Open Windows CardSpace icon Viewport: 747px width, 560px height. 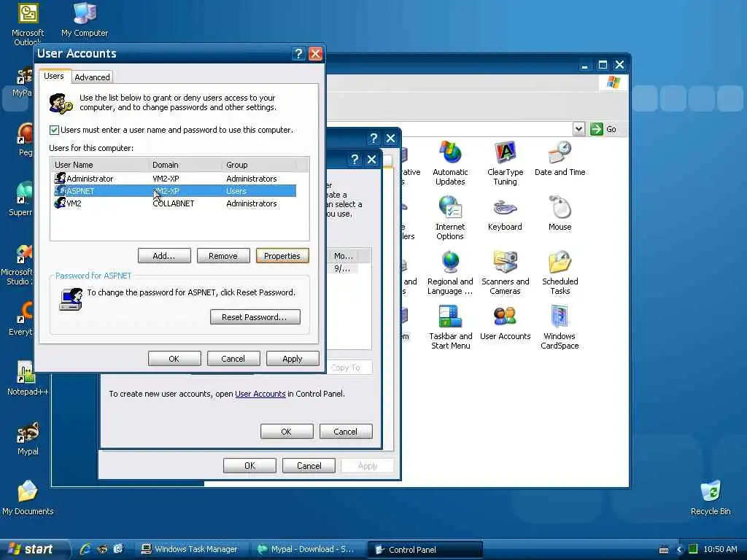560,327
